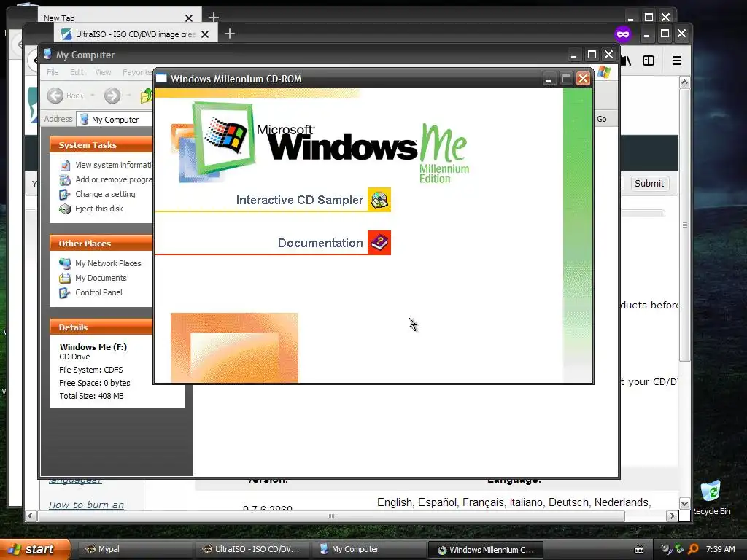Click the horizontal scrollbar left arrow

(31, 516)
